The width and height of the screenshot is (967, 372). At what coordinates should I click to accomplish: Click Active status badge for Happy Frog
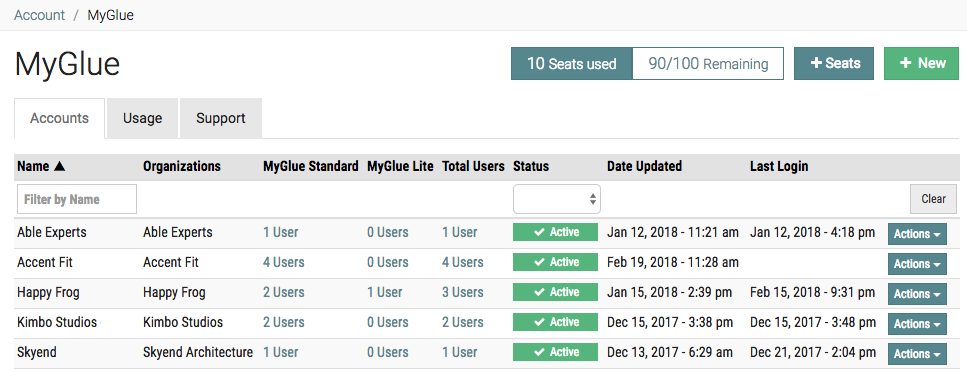[x=556, y=292]
